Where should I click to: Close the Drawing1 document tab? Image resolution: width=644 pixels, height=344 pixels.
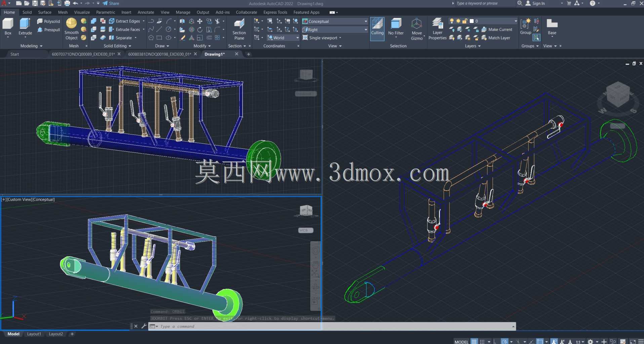click(237, 54)
